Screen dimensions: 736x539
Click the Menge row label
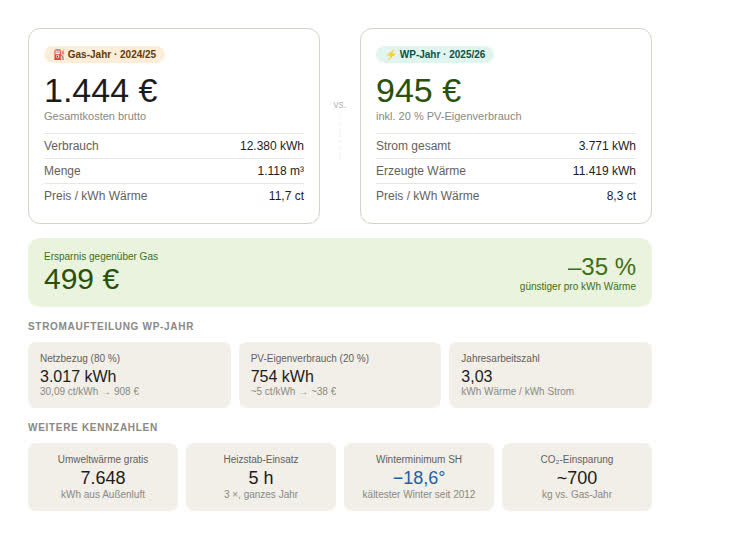click(x=62, y=171)
